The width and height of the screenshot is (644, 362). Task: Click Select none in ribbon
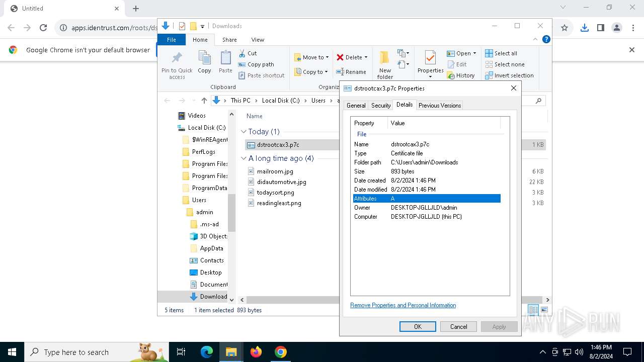(505, 64)
